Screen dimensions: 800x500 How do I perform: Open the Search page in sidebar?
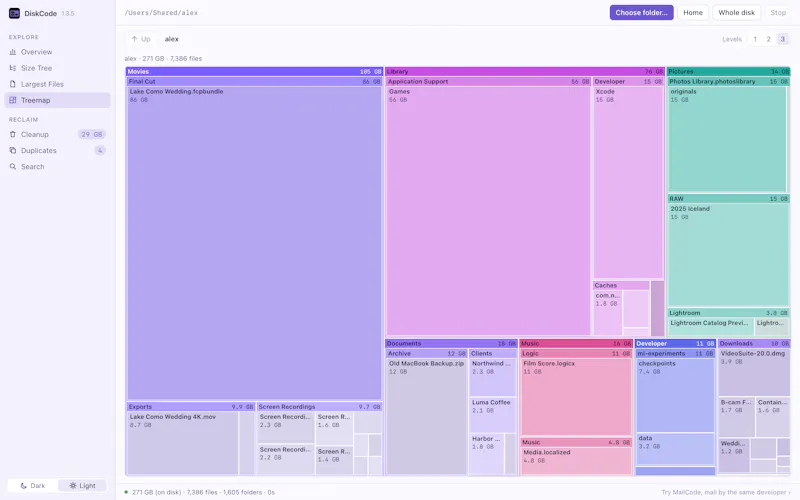click(57, 166)
